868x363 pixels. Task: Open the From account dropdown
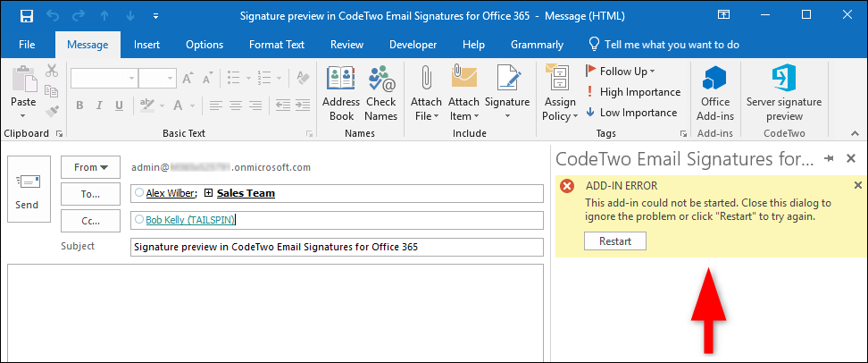90,167
